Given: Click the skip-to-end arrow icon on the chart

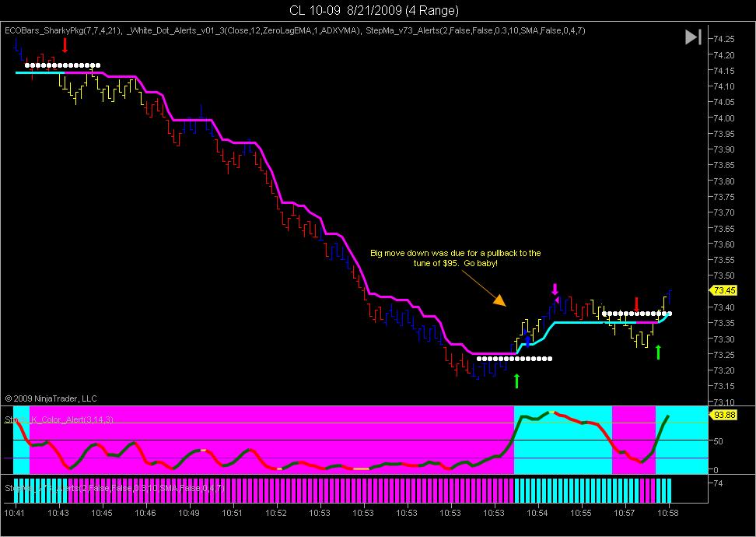Looking at the screenshot, I should (x=693, y=37).
